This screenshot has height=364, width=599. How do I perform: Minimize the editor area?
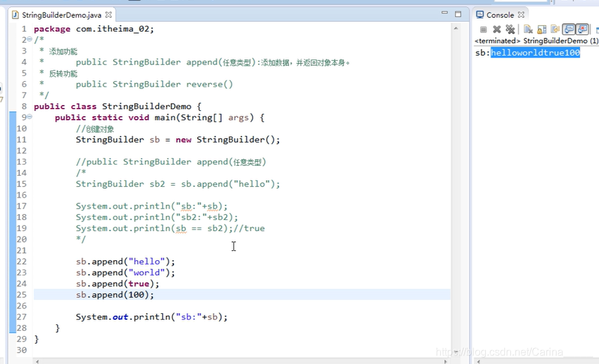pos(444,13)
